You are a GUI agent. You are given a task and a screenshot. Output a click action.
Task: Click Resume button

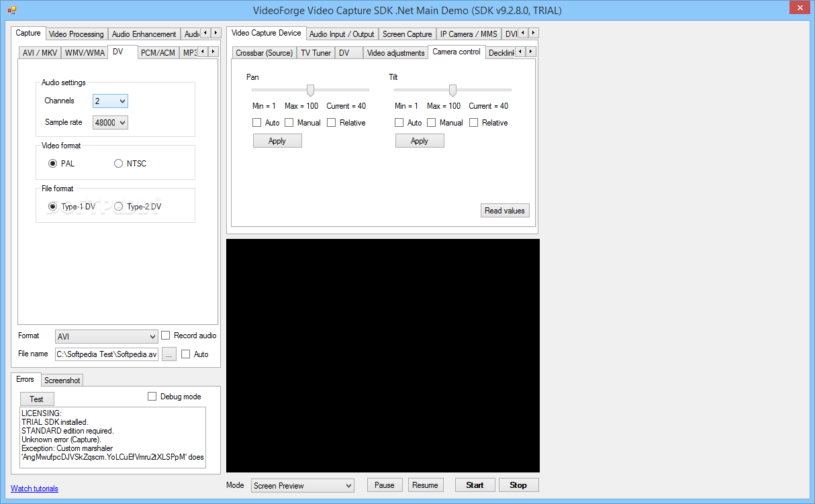pyautogui.click(x=425, y=485)
